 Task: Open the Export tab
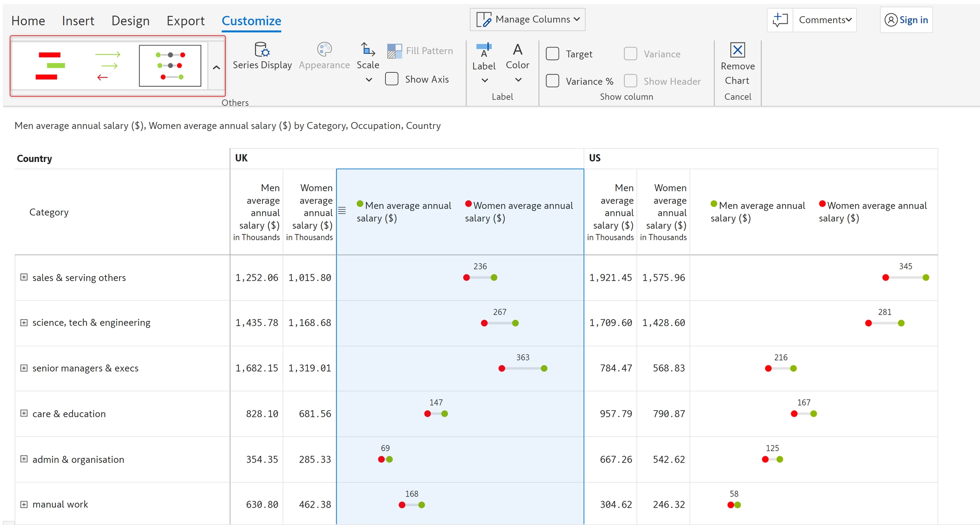tap(185, 20)
